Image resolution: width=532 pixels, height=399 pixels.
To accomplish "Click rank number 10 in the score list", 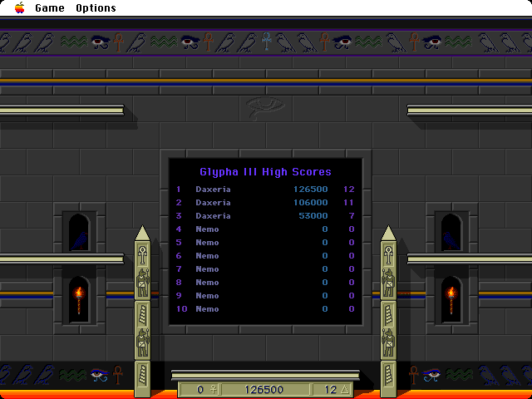I will (181, 308).
